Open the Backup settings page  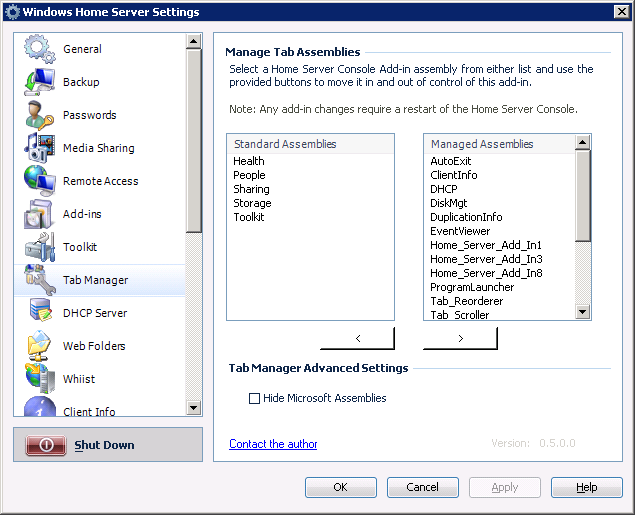coord(81,82)
